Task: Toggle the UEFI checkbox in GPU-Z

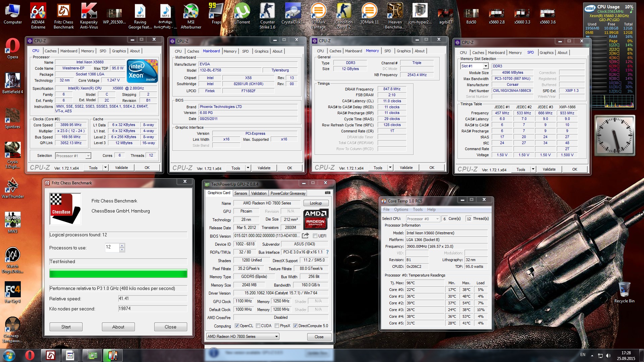Action: 315,236
